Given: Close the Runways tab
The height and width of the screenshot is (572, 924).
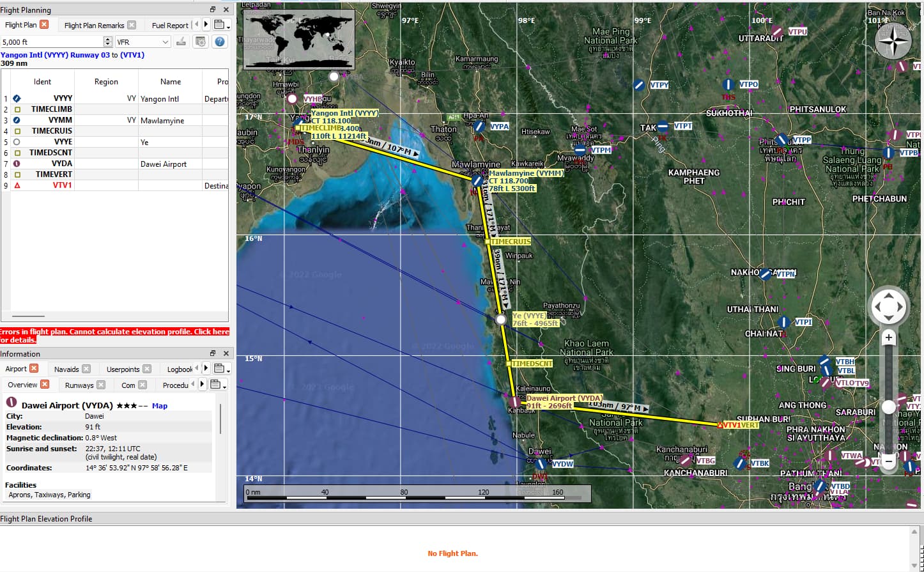Looking at the screenshot, I should coord(101,385).
